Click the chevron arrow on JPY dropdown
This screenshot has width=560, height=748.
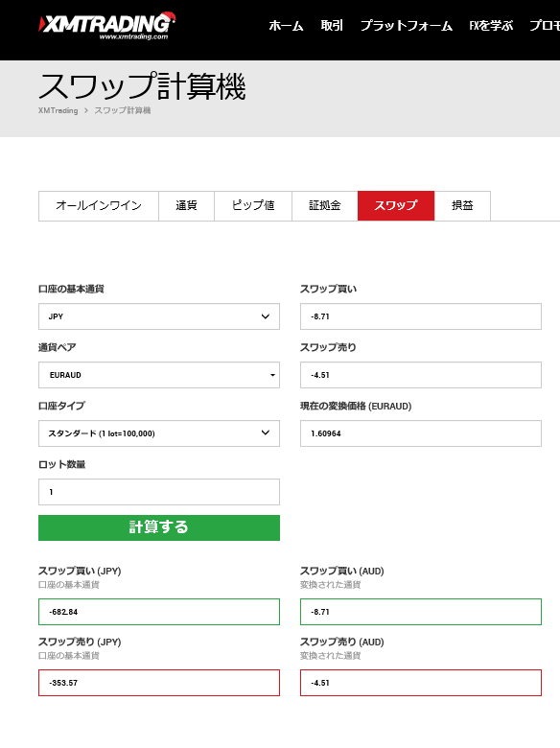click(266, 316)
